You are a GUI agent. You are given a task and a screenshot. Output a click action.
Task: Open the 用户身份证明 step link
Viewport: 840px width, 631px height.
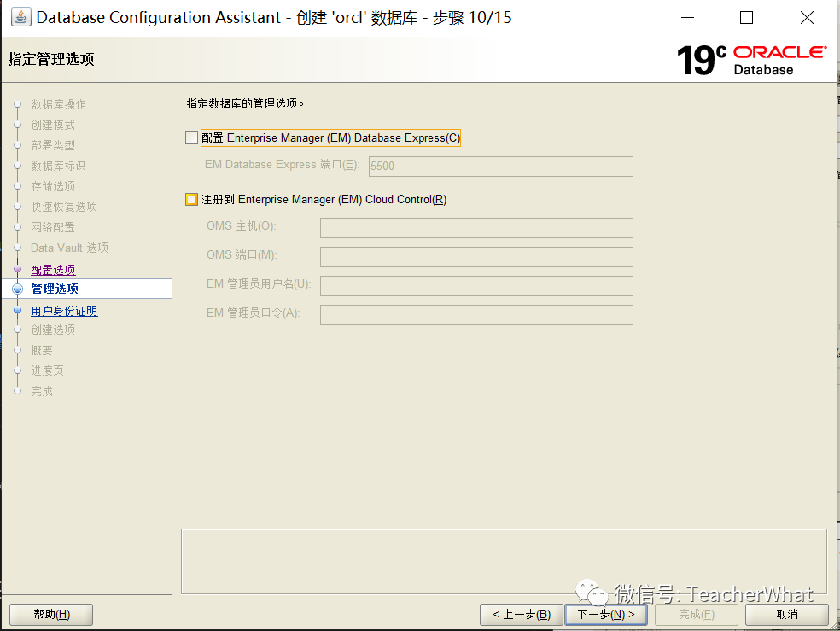[63, 310]
